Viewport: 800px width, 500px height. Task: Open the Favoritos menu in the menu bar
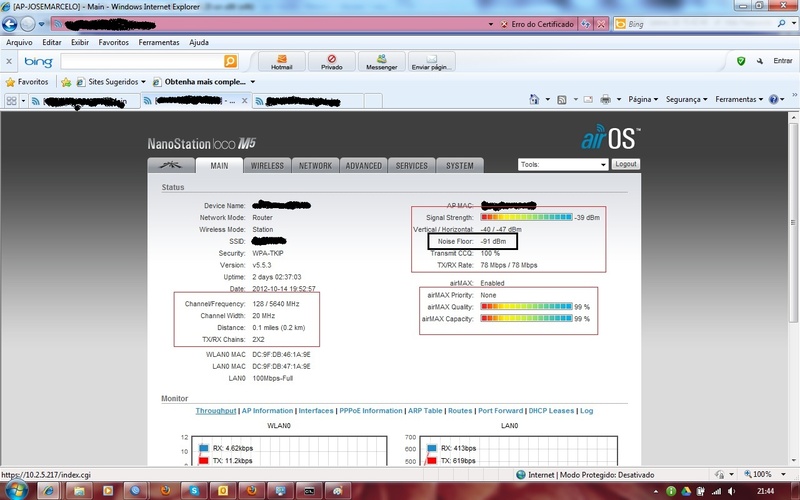pyautogui.click(x=113, y=42)
